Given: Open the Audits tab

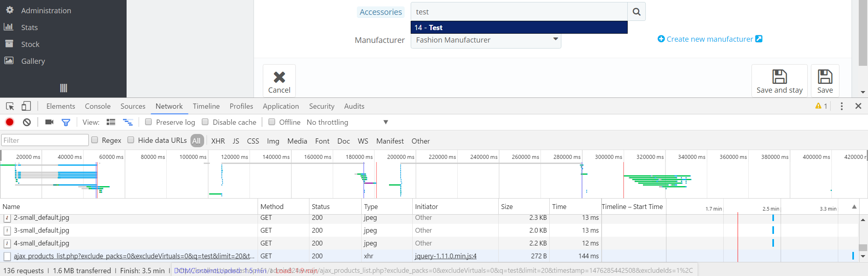Looking at the screenshot, I should (x=354, y=106).
